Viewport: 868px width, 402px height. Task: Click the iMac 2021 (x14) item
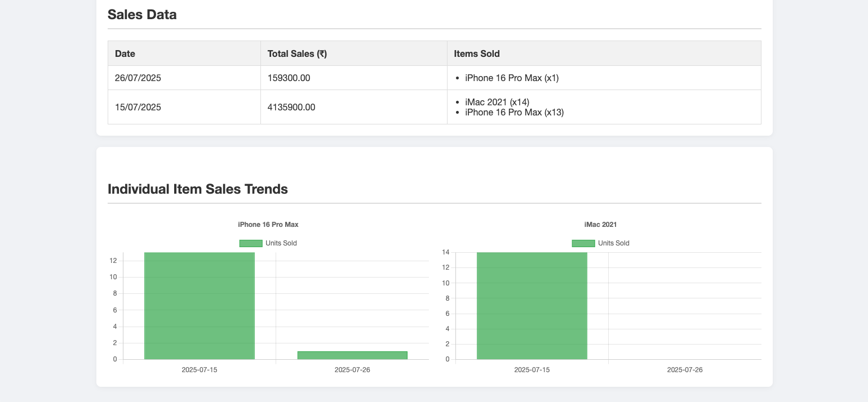point(497,102)
